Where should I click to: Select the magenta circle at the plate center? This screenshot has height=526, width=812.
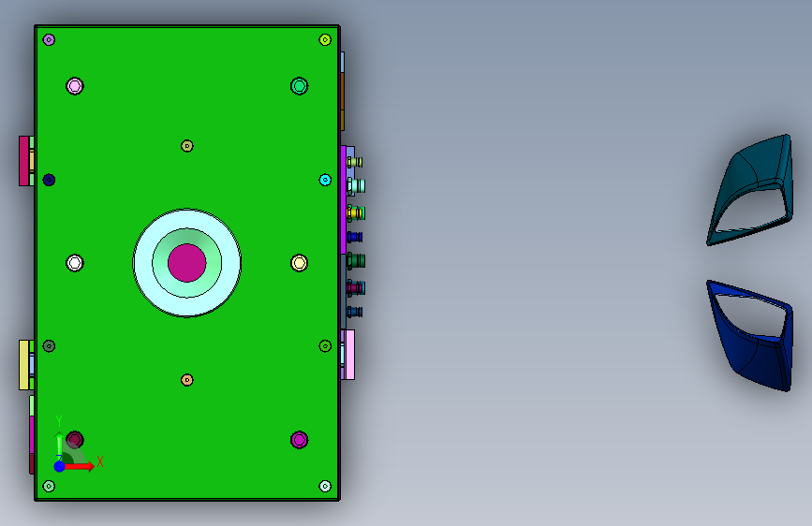tap(187, 263)
